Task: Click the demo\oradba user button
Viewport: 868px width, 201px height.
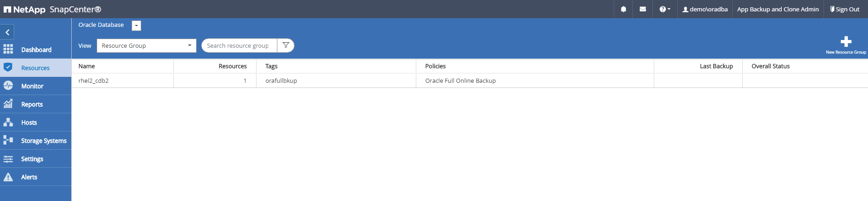Action: tap(705, 9)
